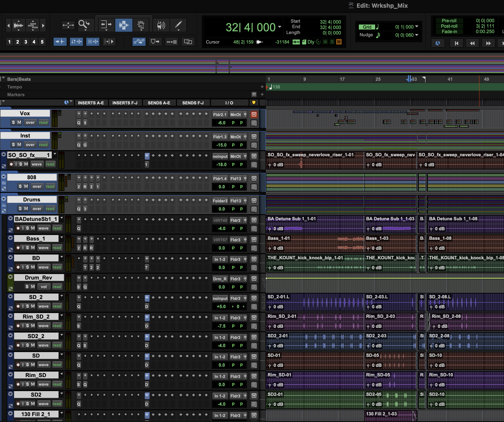Select the Pencil tool
504x422 pixels.
pos(178,25)
